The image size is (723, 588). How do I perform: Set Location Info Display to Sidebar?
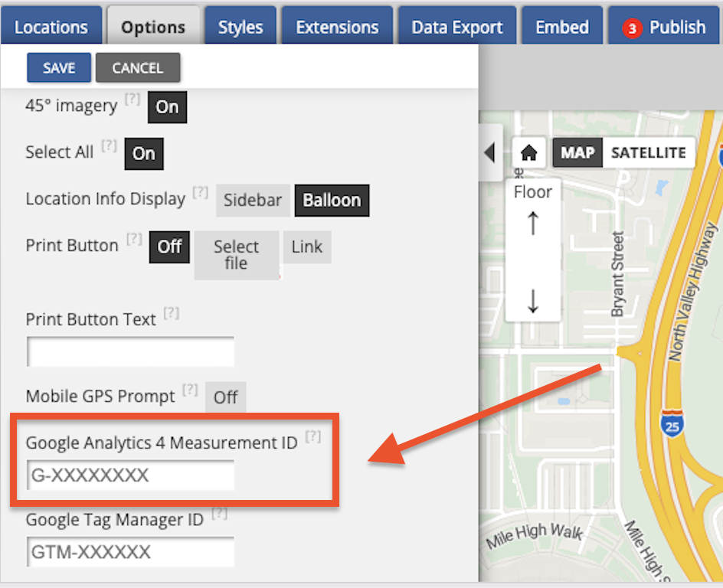[x=253, y=201]
